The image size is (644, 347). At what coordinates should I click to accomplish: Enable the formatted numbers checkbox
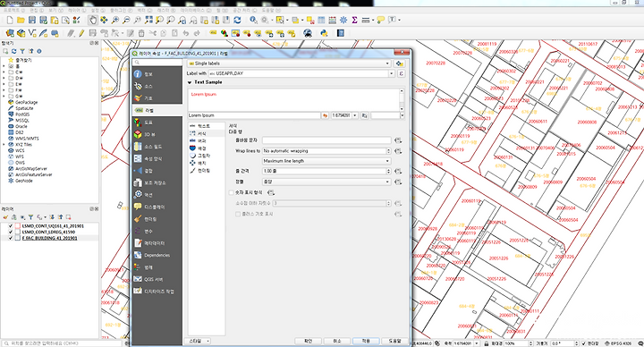click(x=232, y=192)
